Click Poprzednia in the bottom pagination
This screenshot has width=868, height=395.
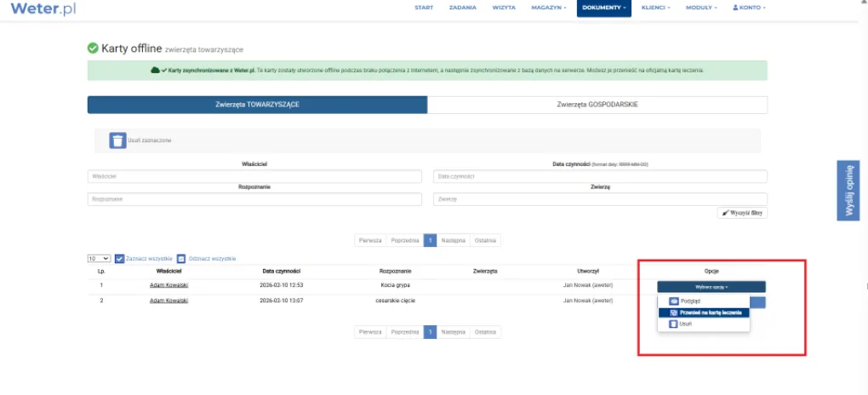(x=405, y=332)
